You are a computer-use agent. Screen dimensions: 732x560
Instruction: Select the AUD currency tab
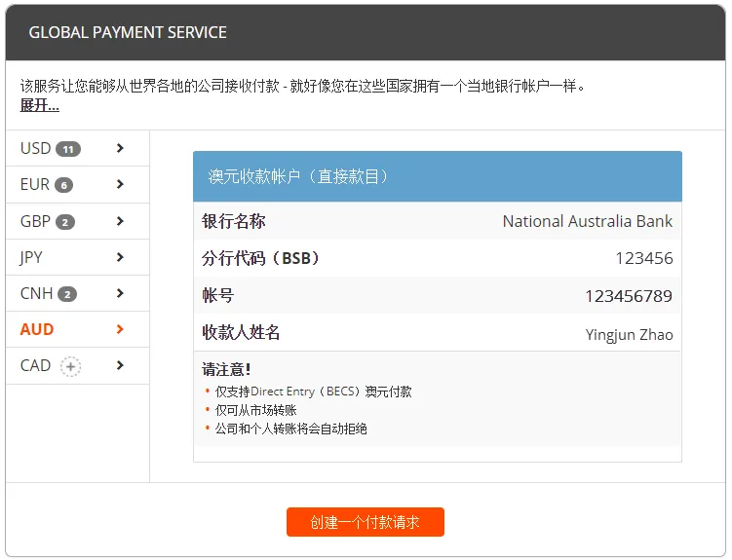pyautogui.click(x=78, y=329)
